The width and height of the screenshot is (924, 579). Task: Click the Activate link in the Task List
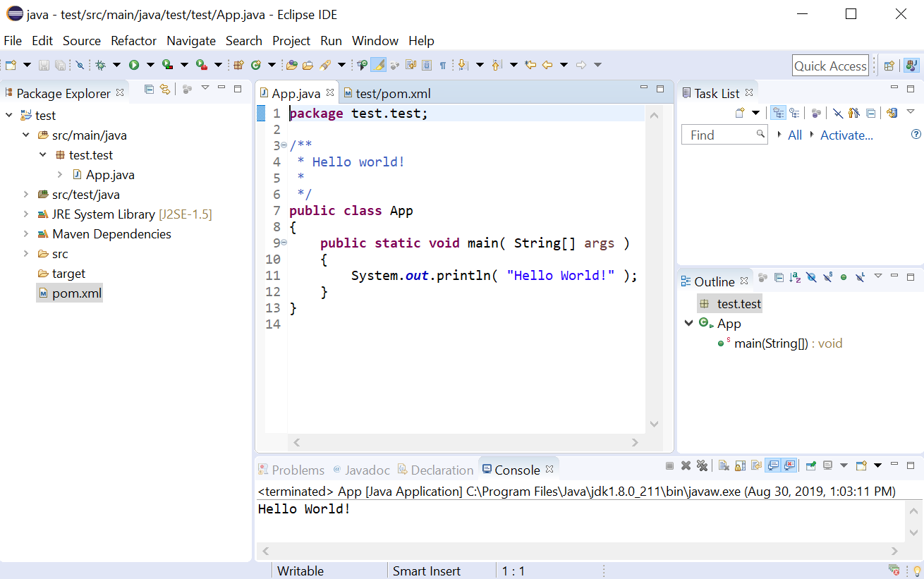click(846, 135)
